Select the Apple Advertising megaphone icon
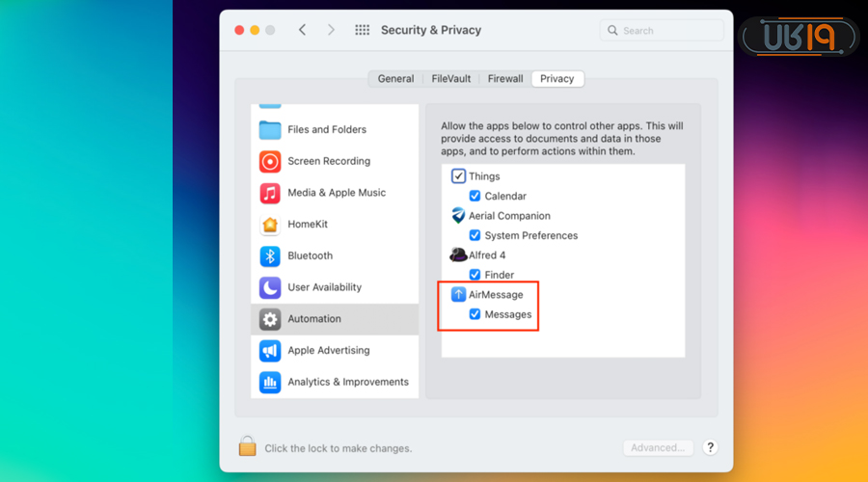 pyautogui.click(x=270, y=351)
